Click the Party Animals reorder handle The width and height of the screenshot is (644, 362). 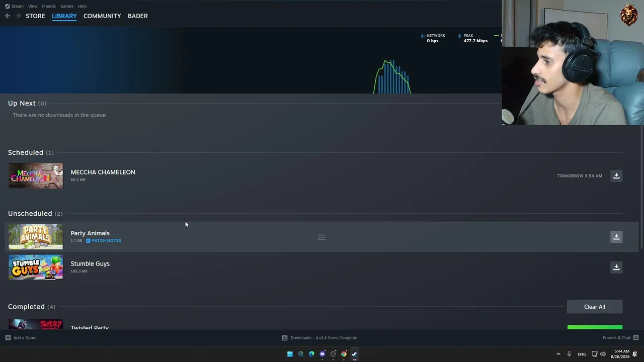click(x=321, y=237)
